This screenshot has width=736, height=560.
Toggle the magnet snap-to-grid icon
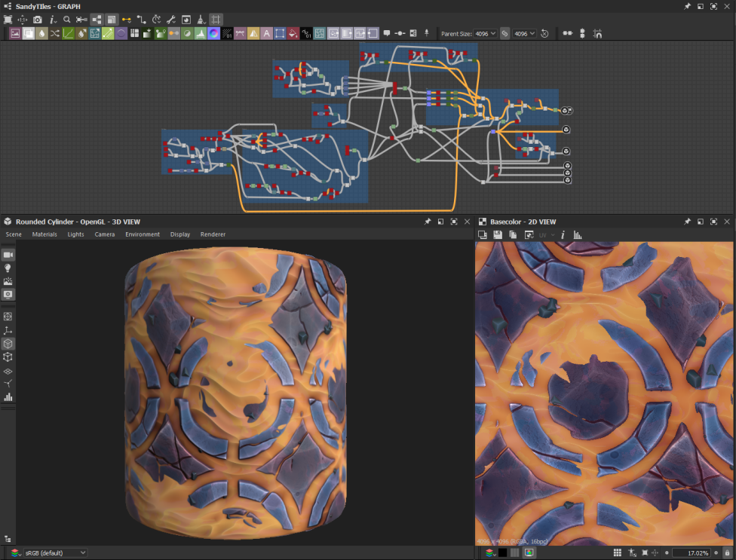coord(597,34)
